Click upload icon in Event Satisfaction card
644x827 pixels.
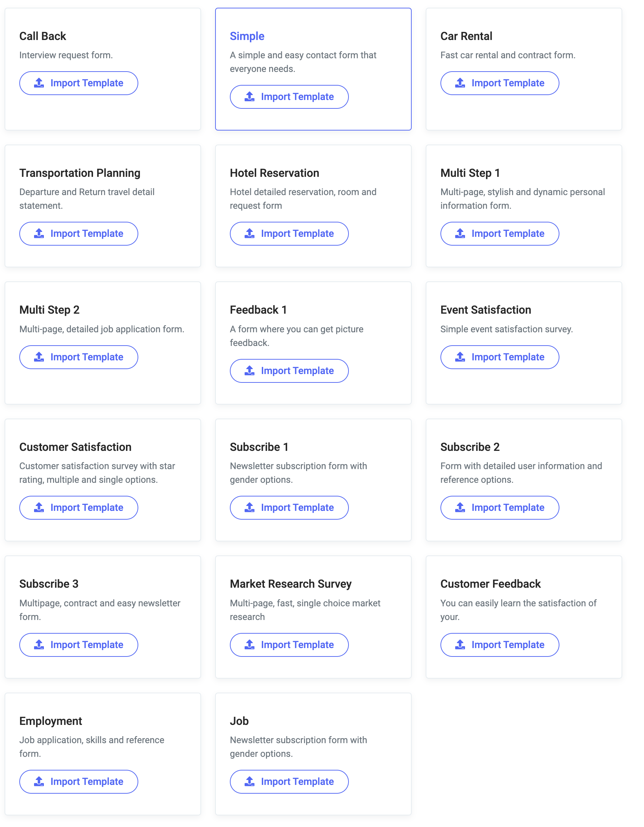click(460, 357)
